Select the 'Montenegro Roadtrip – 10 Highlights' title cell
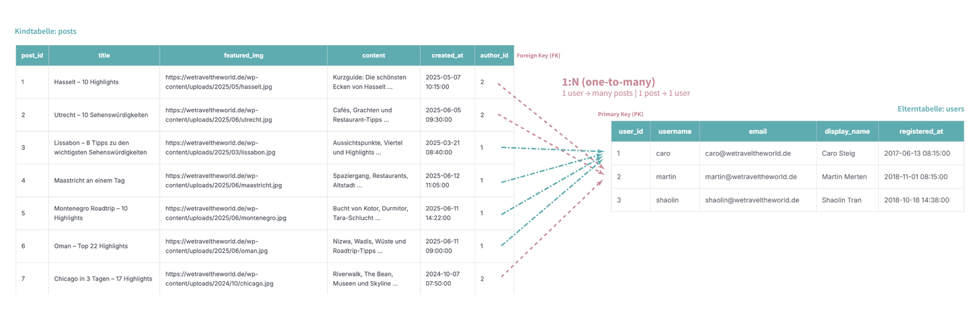 91,213
